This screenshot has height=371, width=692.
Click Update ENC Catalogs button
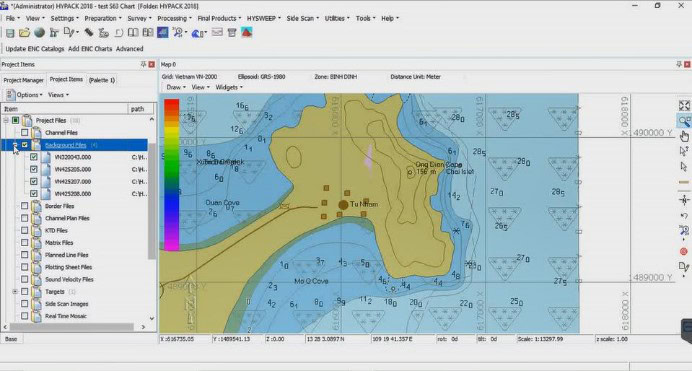tap(35, 49)
